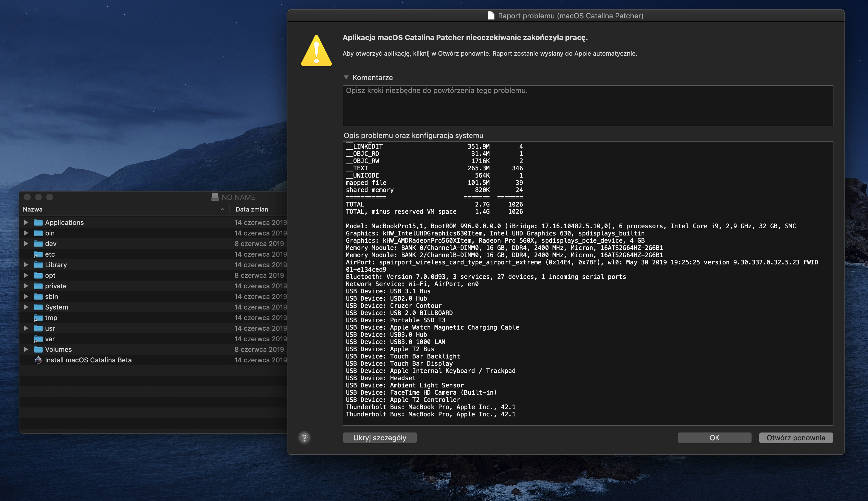Screen dimensions: 868x501
Task: Expand the Library folder
Action: (26, 265)
